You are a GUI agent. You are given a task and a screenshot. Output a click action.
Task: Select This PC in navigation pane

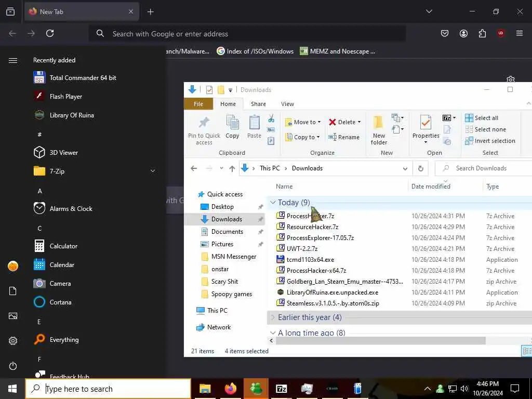[x=212, y=311]
